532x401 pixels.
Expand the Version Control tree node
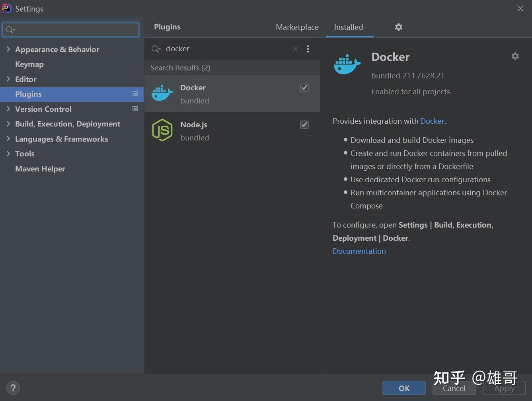9,109
